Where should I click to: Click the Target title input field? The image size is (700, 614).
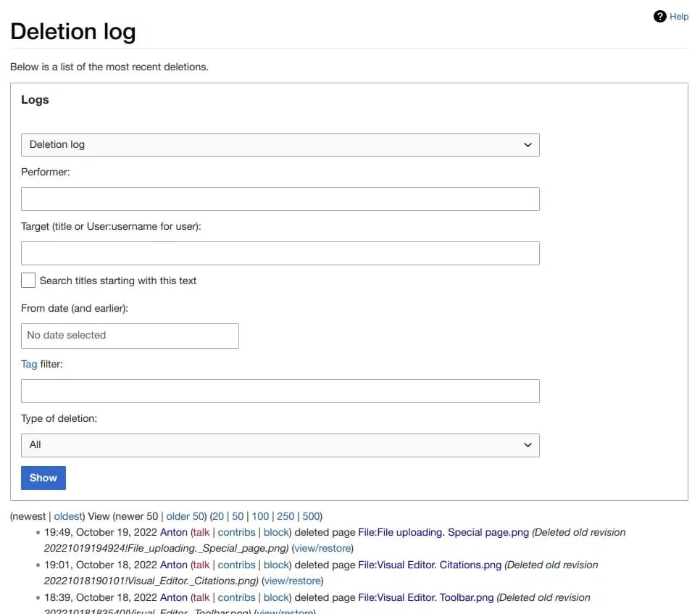tap(280, 253)
